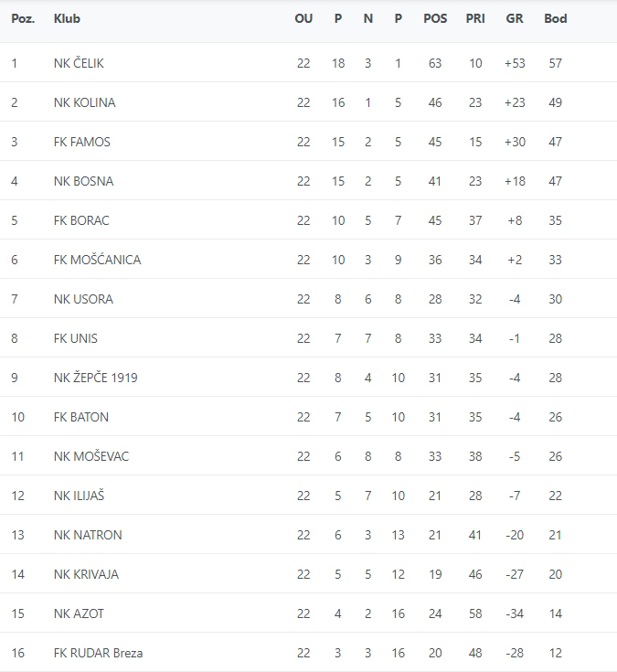Screen dimensions: 617x672
Task: Open the NK KOLINA club entry
Action: tap(85, 102)
